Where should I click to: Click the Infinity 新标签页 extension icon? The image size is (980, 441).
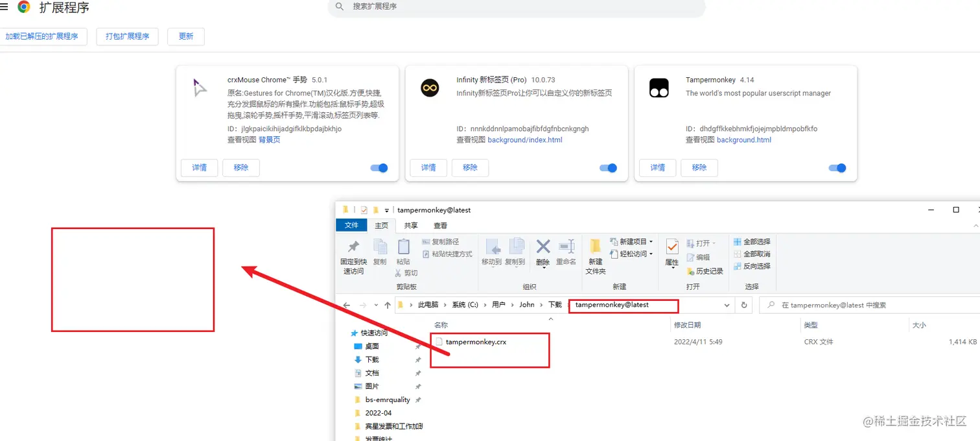coord(430,88)
